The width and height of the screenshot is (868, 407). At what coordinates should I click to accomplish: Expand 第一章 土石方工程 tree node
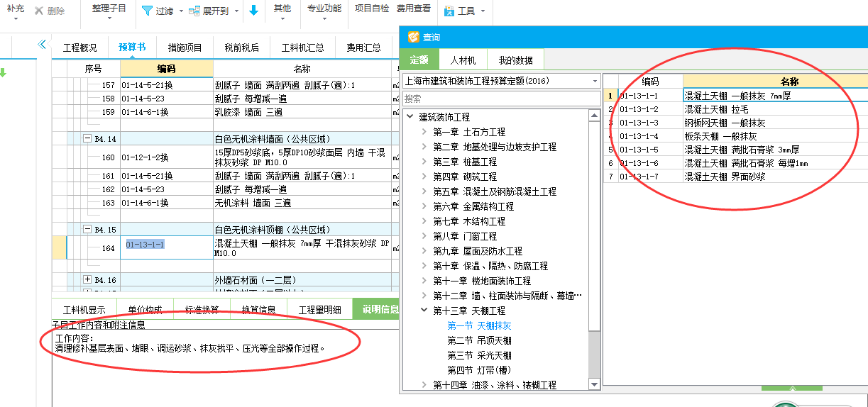point(424,132)
